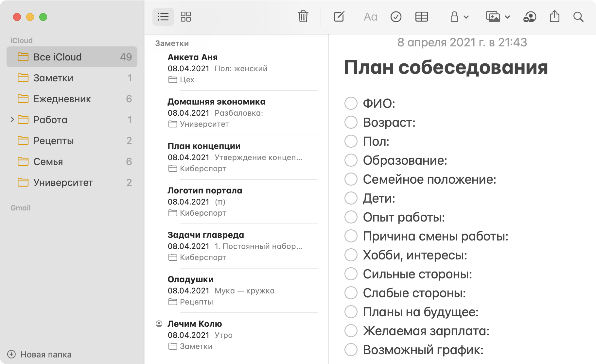Delete the note with trash icon
This screenshot has width=596, height=364.
[303, 17]
